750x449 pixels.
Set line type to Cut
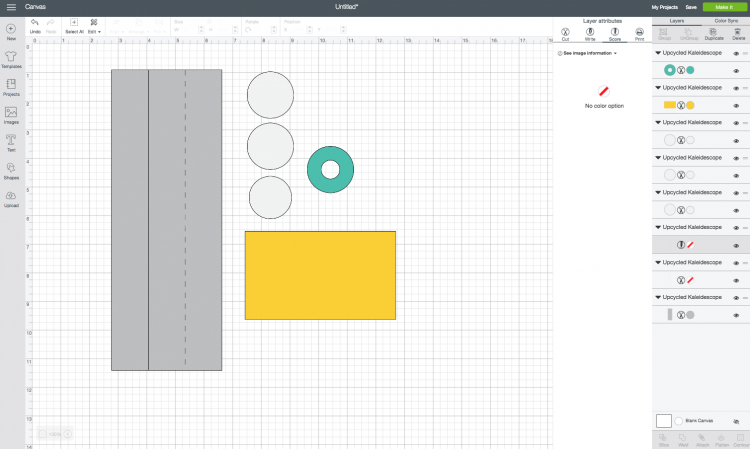pyautogui.click(x=565, y=34)
